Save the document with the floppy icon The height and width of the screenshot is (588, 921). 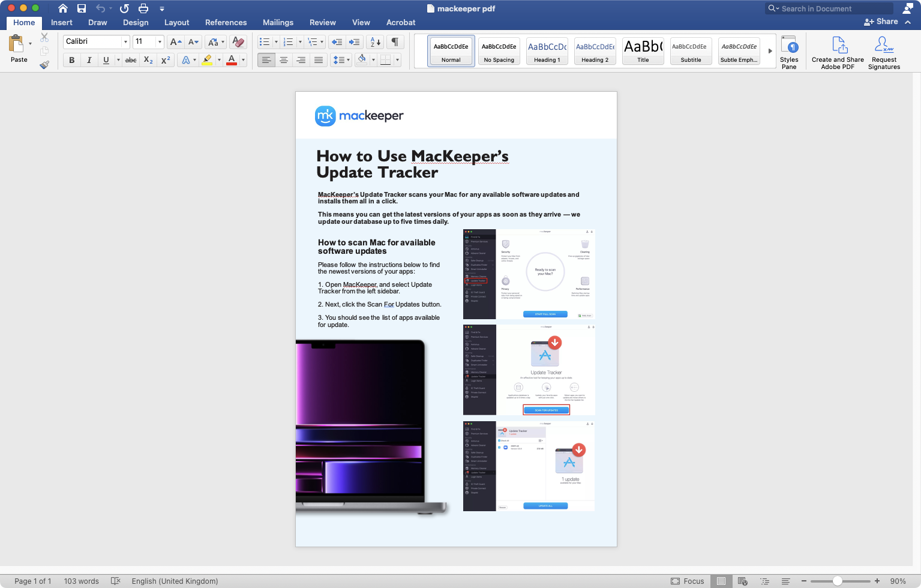(82, 8)
